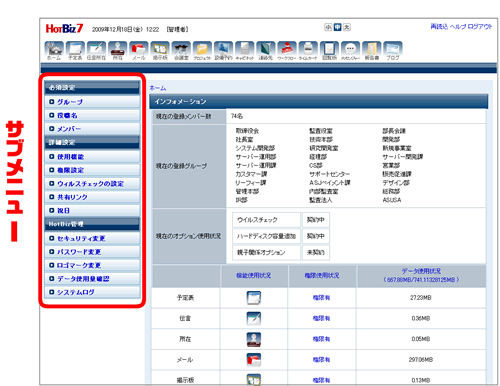Click 権限有 link in 所在 row
This screenshot has height=386, width=500.
(x=321, y=339)
